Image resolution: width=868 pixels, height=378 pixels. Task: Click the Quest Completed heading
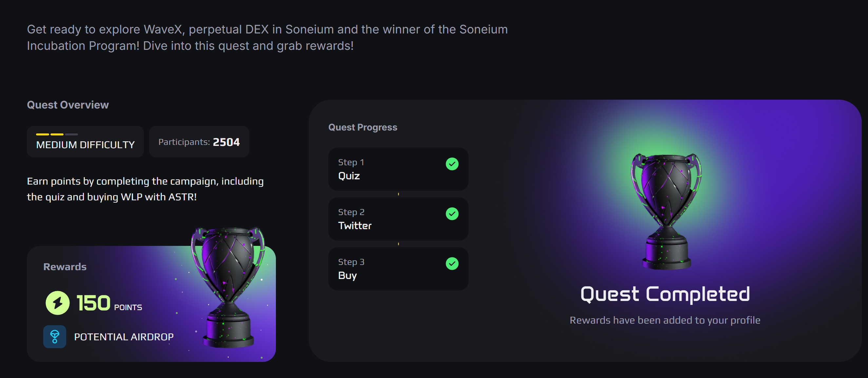pos(665,294)
